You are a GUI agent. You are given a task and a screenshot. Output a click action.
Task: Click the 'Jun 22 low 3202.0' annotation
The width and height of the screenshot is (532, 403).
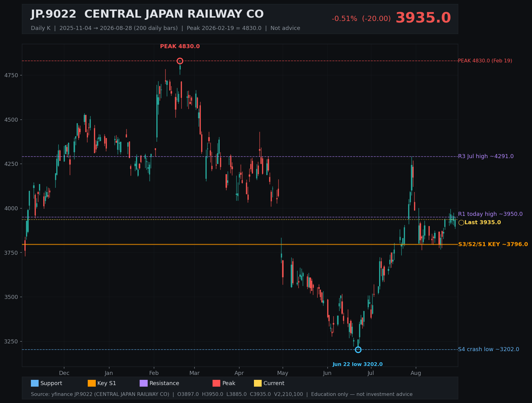(357, 364)
